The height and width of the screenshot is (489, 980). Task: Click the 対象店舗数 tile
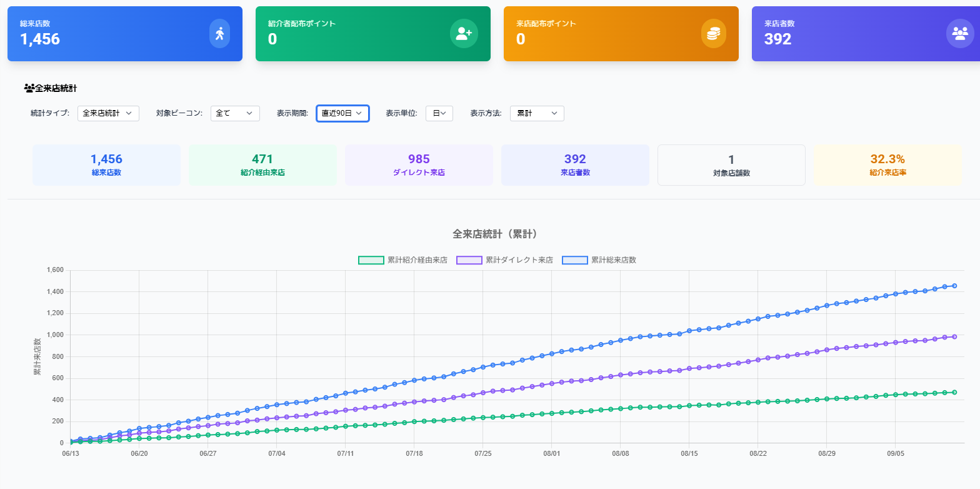731,165
